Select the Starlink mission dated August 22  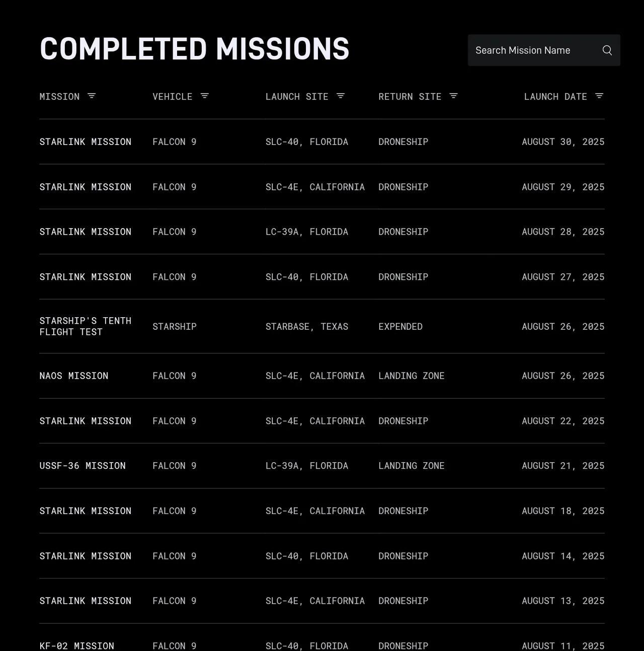click(85, 421)
